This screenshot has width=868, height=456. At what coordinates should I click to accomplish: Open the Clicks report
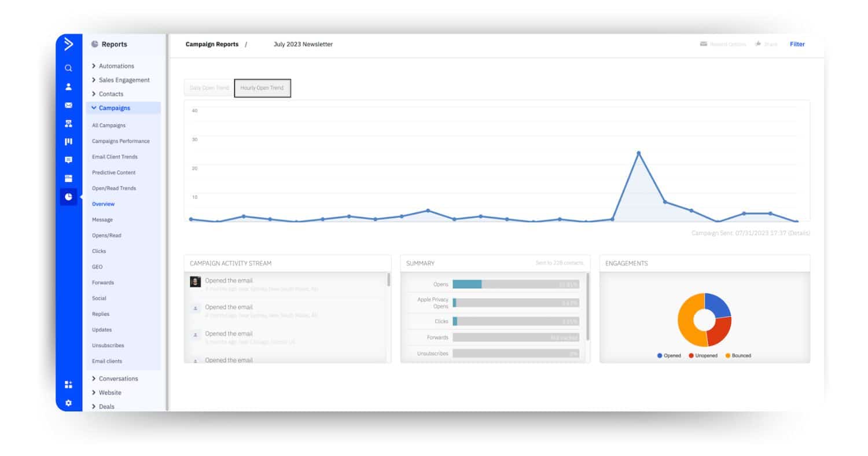(99, 251)
